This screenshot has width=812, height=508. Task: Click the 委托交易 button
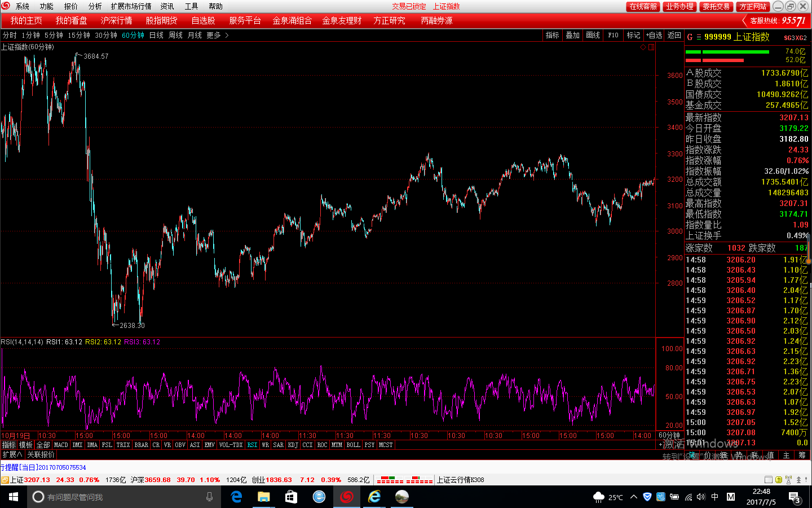click(716, 6)
